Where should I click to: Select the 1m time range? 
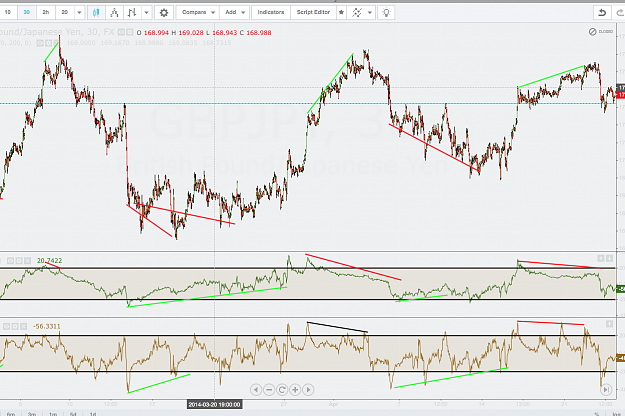pos(53,414)
